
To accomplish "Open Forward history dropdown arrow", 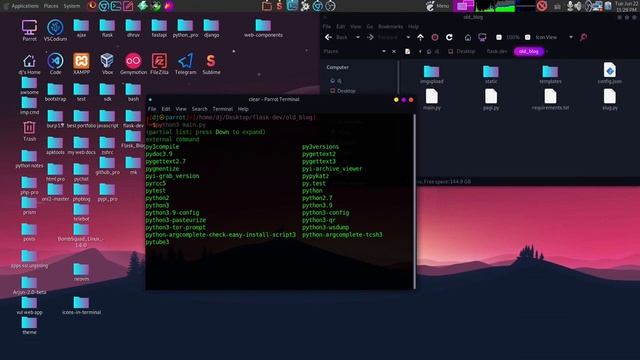I will click(408, 37).
